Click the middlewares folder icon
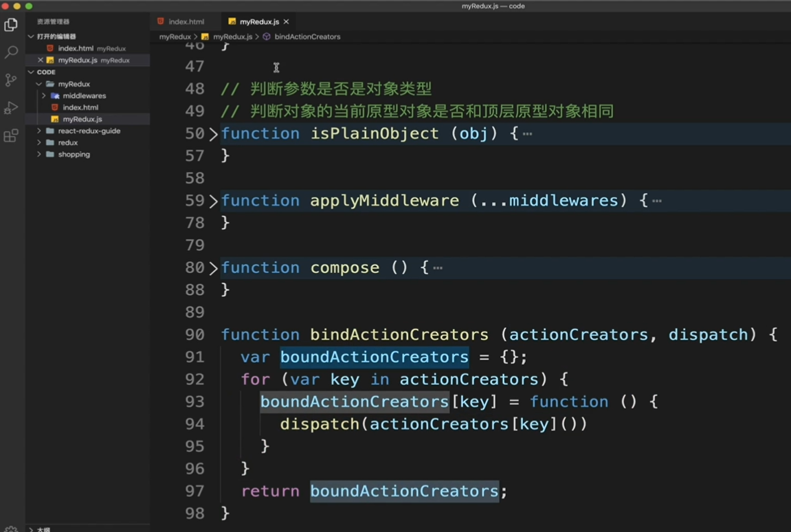The height and width of the screenshot is (532, 791). coord(55,96)
